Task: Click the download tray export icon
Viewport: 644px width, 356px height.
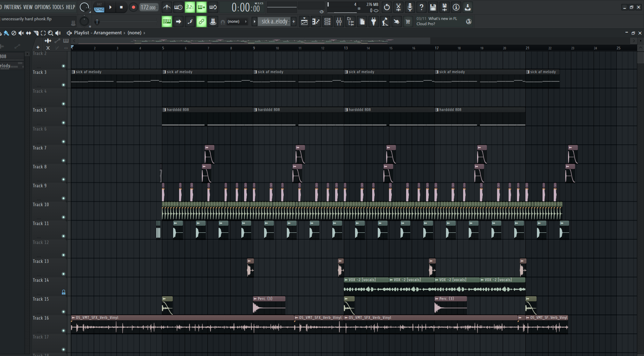Action: click(x=468, y=7)
